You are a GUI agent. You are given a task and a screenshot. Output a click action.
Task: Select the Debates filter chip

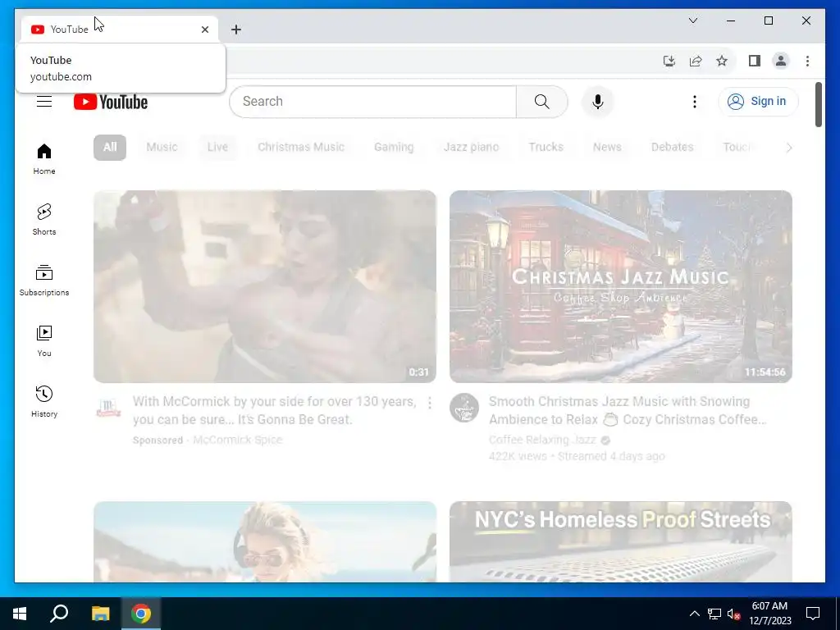coord(673,148)
